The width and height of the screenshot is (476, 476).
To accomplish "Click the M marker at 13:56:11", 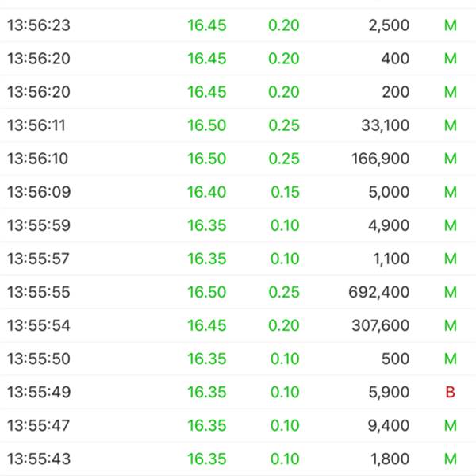I will tap(450, 125).
